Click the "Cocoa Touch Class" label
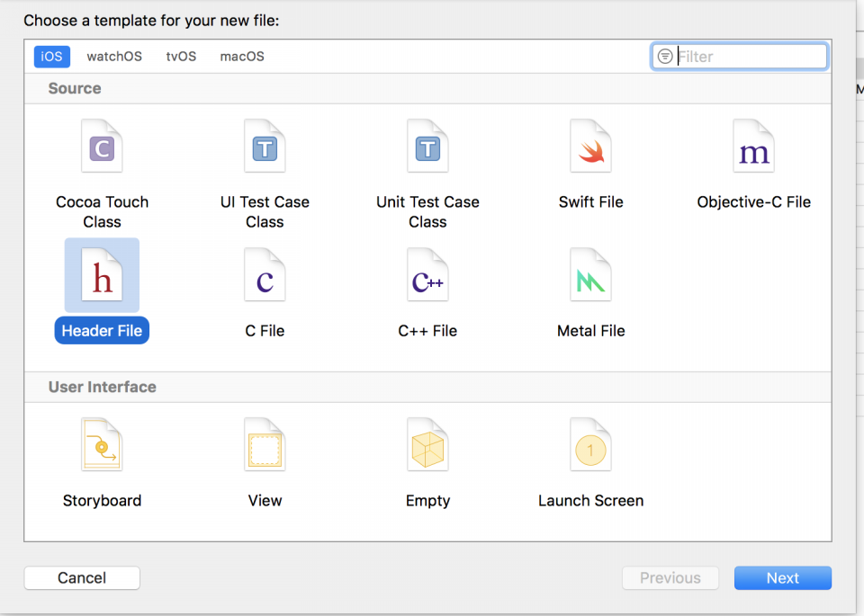This screenshot has width=864, height=616. 102,212
